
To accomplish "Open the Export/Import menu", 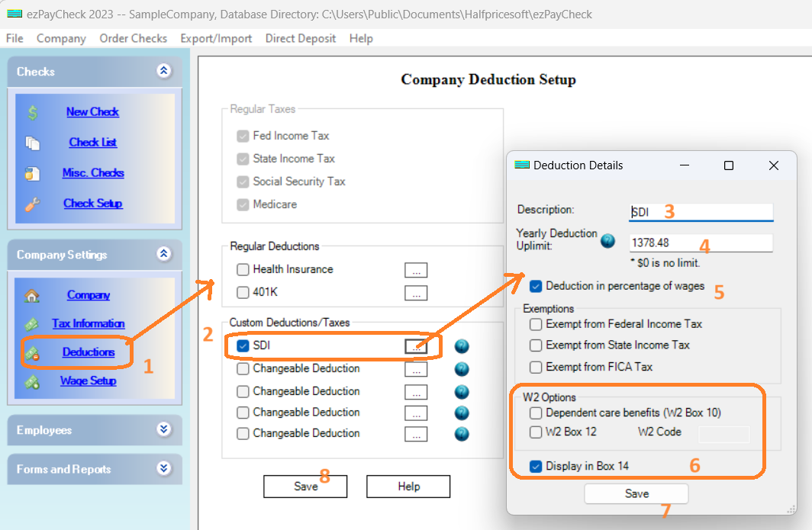I will 216,38.
